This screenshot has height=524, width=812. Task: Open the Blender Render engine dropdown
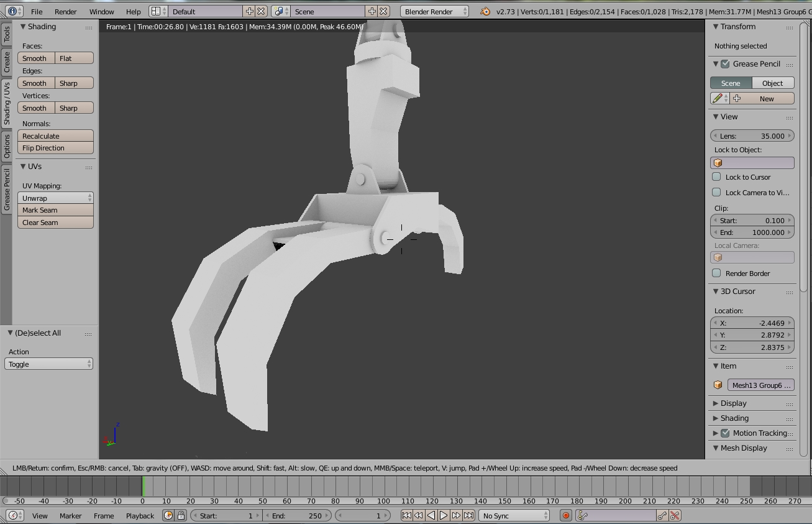[x=435, y=11]
